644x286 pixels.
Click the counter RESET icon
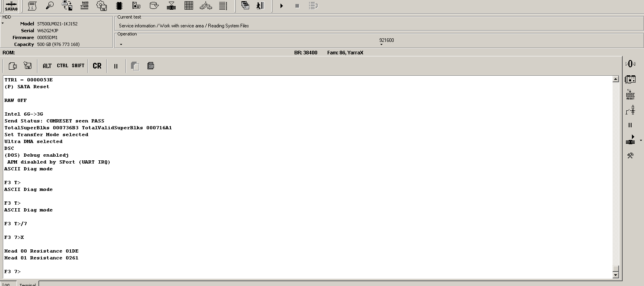630,95
